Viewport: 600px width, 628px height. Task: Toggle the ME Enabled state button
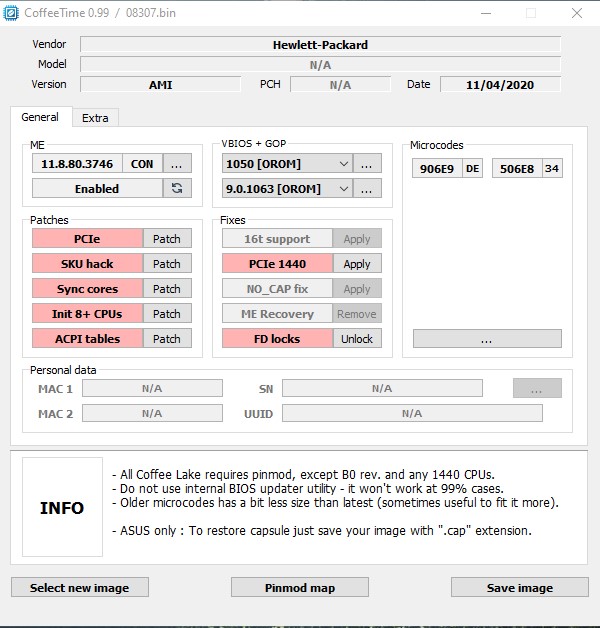click(97, 188)
